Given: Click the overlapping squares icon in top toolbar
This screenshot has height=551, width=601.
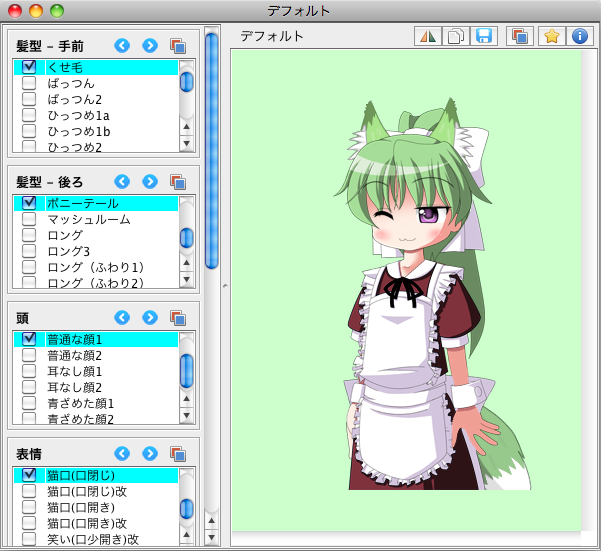Looking at the screenshot, I should pyautogui.click(x=519, y=36).
